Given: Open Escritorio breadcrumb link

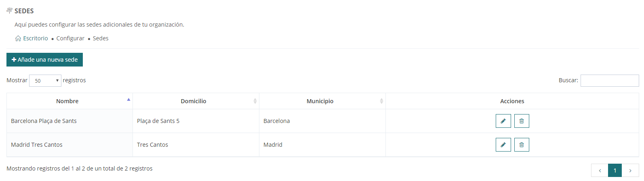Looking at the screenshot, I should [36, 38].
